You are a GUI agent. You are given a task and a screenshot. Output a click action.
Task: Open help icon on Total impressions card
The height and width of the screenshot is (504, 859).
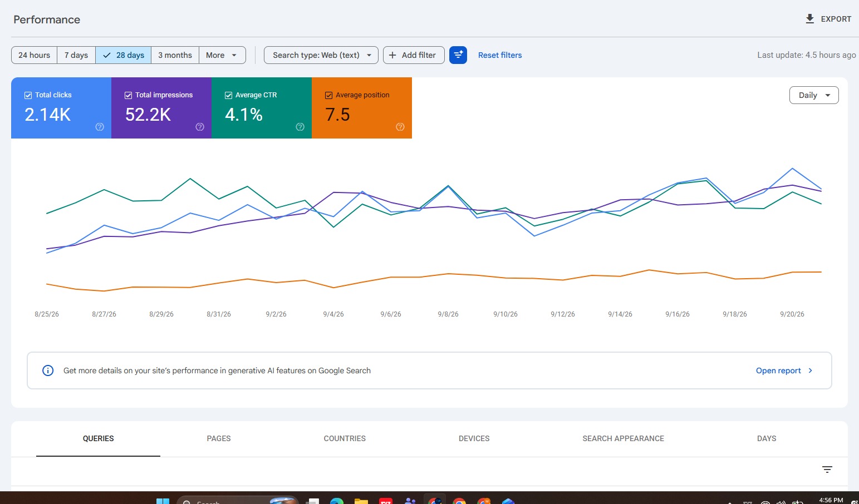coord(200,127)
